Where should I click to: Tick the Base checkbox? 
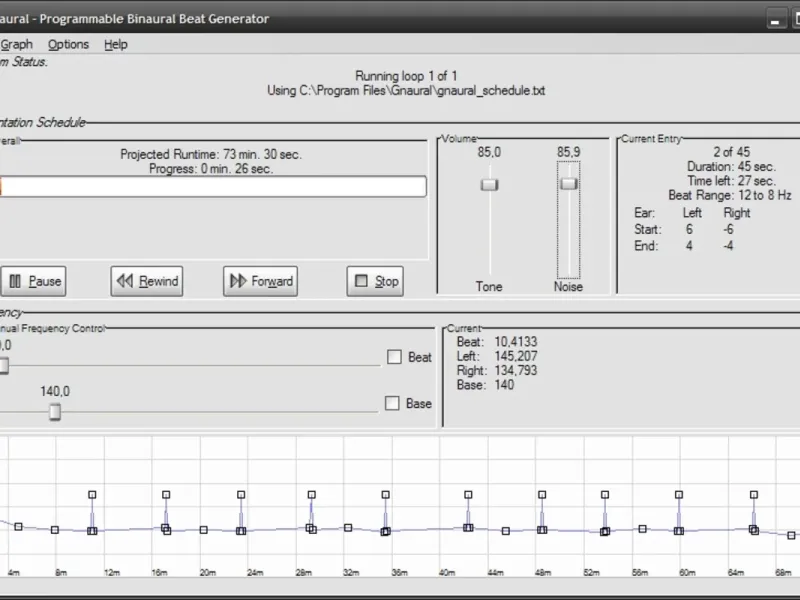(392, 403)
